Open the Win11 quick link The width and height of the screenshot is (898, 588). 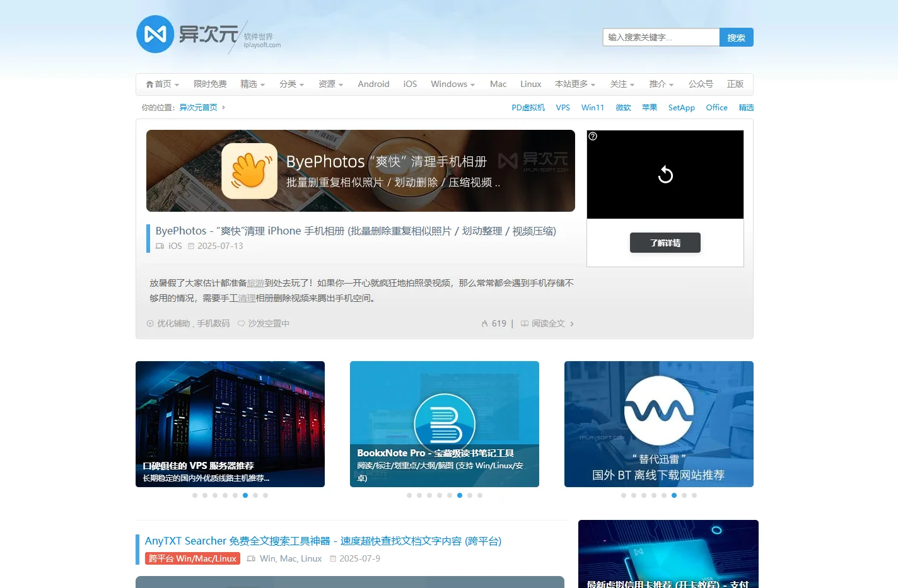593,108
